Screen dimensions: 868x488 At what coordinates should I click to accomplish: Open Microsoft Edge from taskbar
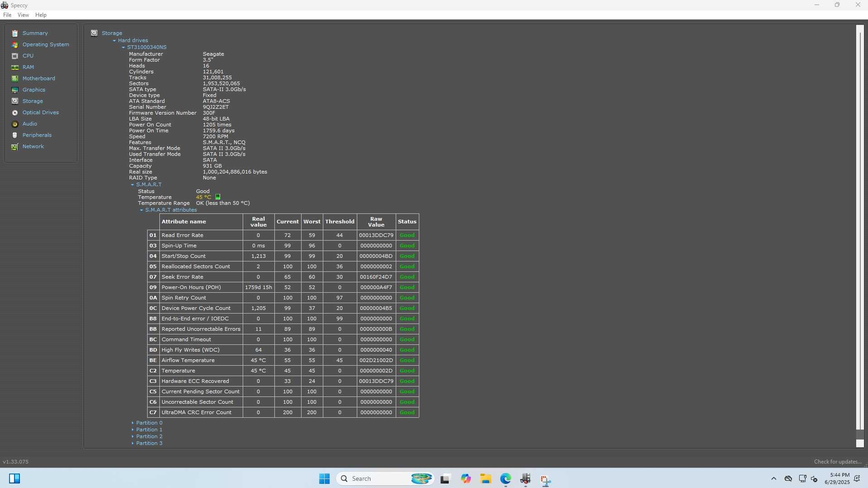506,478
